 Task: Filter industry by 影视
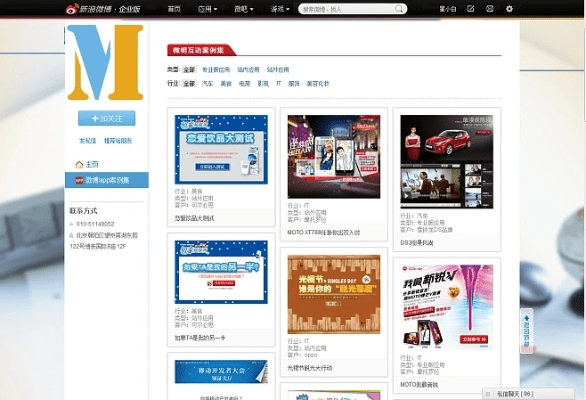tap(263, 83)
